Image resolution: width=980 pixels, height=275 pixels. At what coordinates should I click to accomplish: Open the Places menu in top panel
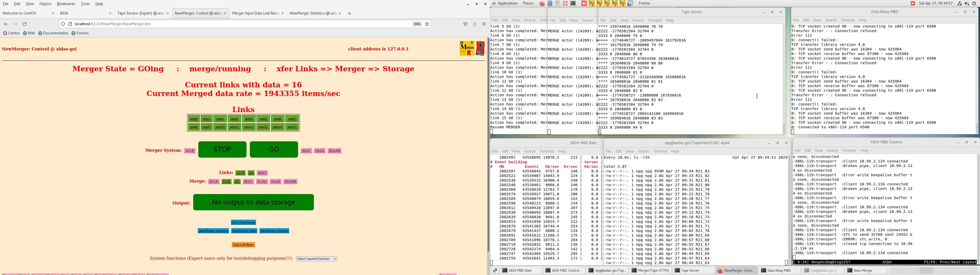[528, 3]
